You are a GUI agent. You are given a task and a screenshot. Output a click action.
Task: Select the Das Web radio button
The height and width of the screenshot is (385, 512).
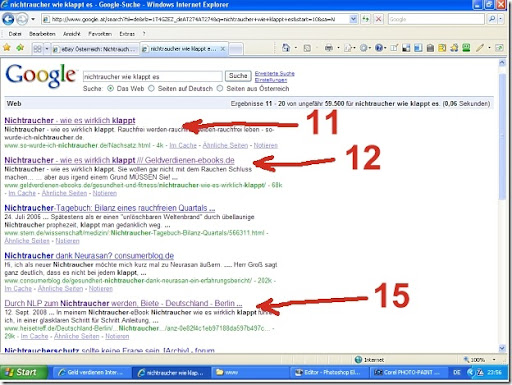coord(110,89)
